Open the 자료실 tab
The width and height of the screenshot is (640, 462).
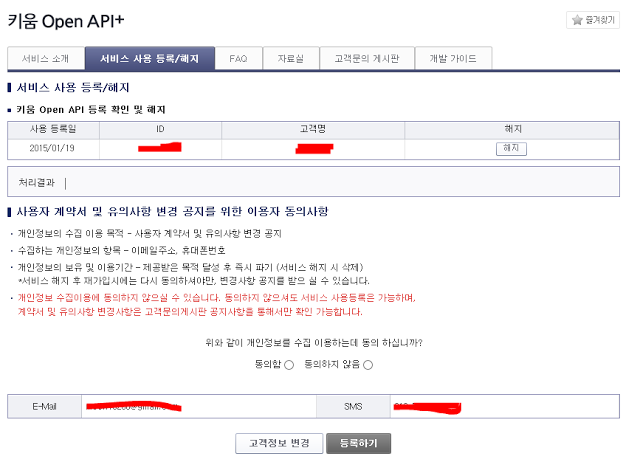coord(291,58)
